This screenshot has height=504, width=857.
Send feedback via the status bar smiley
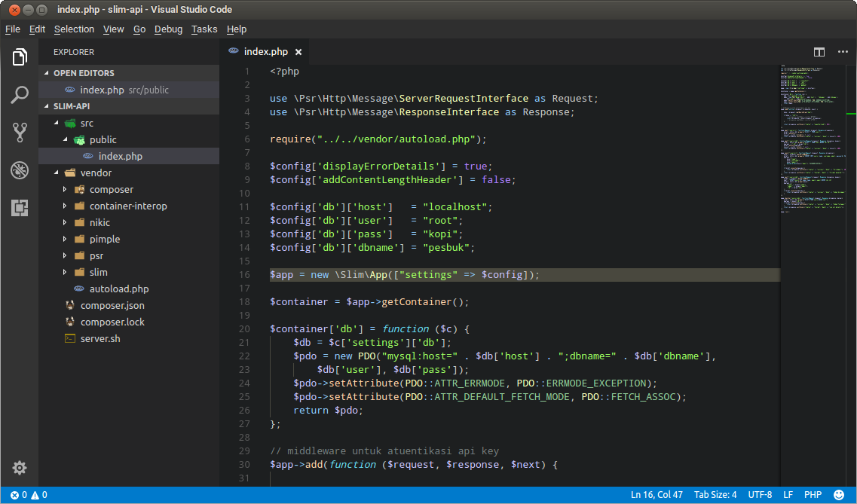pyautogui.click(x=839, y=495)
